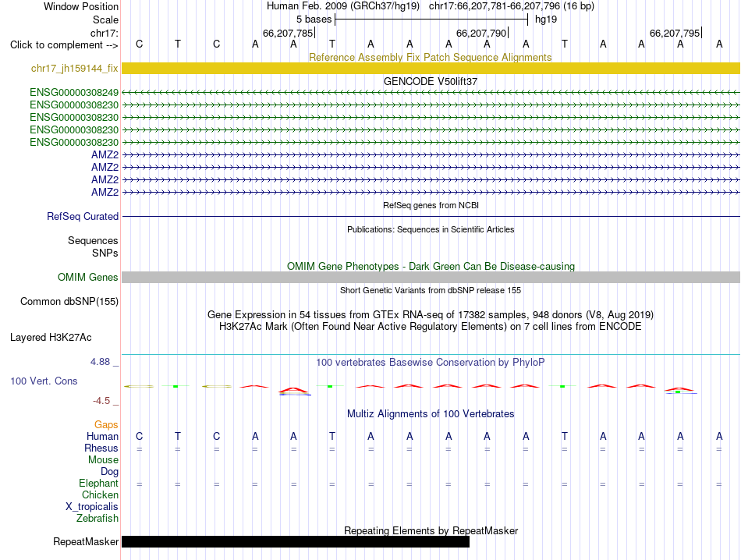Open 'Reference Assembly Fix Patch Sequence Alignments' title

(430, 57)
